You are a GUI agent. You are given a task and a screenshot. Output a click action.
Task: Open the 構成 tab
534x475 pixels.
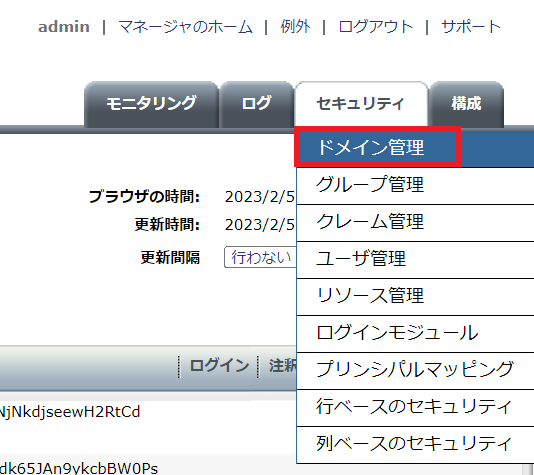pos(466,104)
